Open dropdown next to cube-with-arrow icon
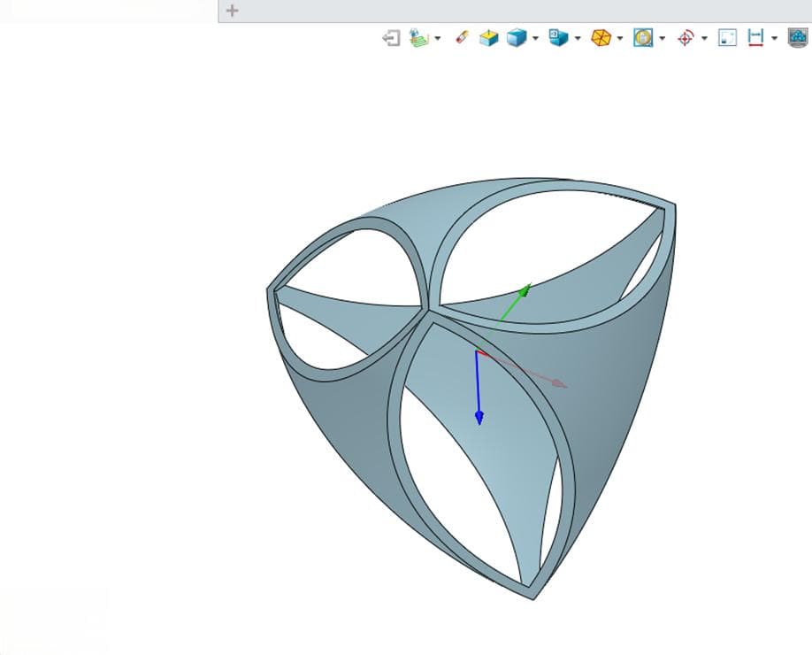The image size is (812, 655). 578,38
